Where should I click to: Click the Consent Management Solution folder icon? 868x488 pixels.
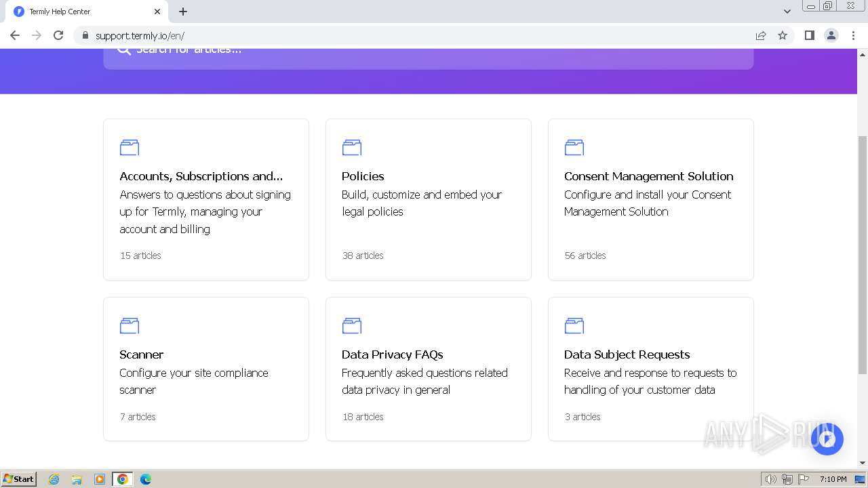pyautogui.click(x=574, y=147)
